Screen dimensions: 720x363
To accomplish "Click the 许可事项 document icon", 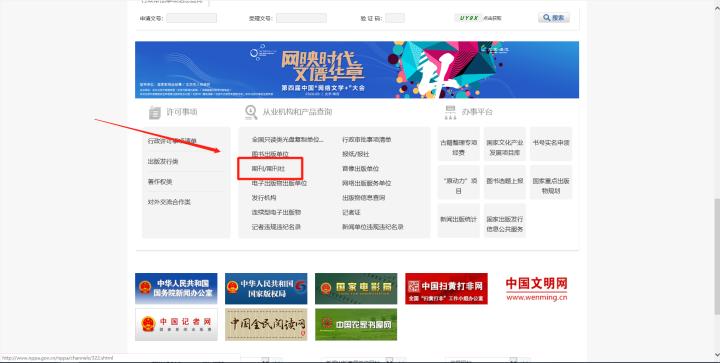I will pyautogui.click(x=155, y=112).
